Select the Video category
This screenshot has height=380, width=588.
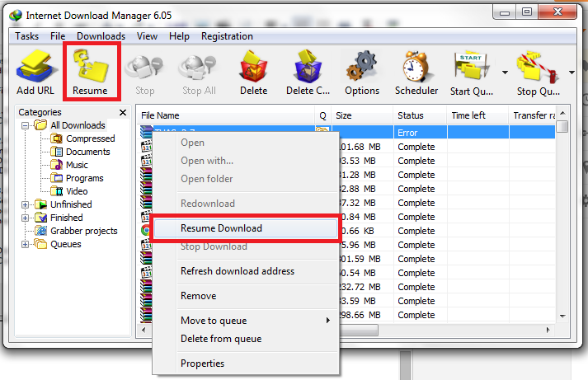[x=77, y=191]
